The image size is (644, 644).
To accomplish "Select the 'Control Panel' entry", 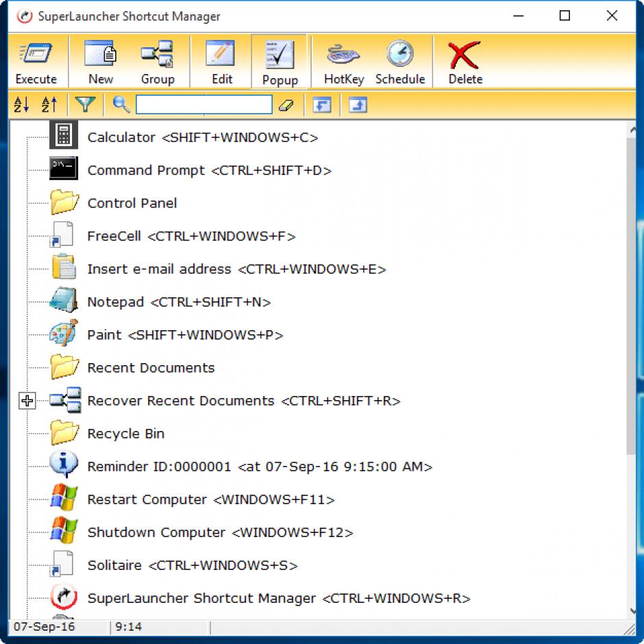I will tap(132, 203).
